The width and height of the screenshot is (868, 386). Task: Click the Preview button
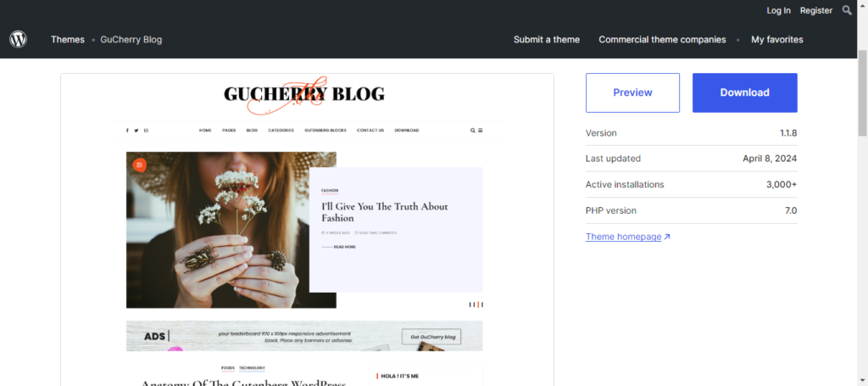coord(632,92)
